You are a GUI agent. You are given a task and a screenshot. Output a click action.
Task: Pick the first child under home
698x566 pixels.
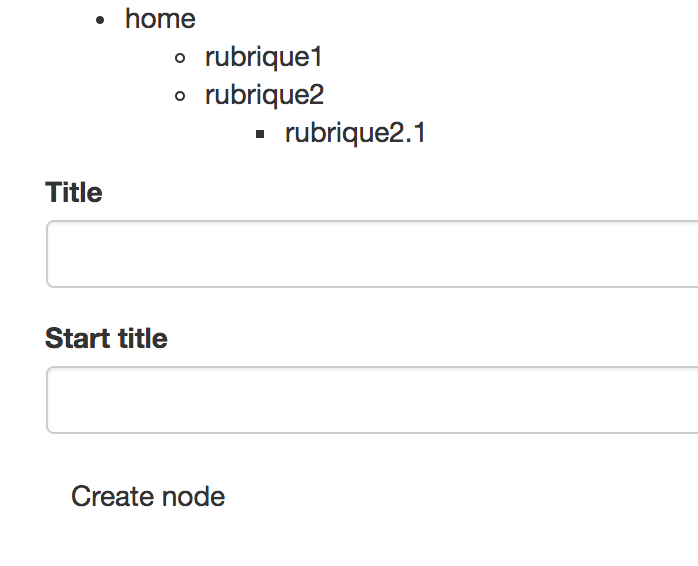pos(264,57)
